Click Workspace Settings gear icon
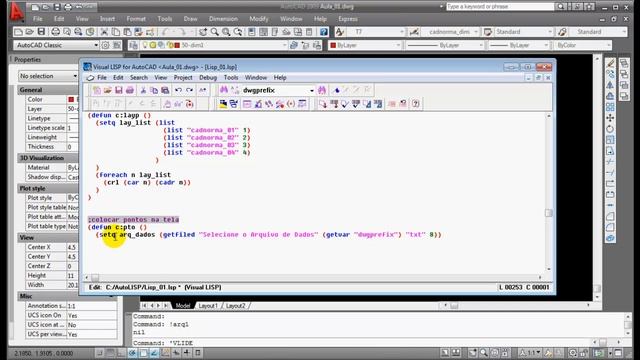The height and width of the screenshot is (360, 640). [x=105, y=45]
